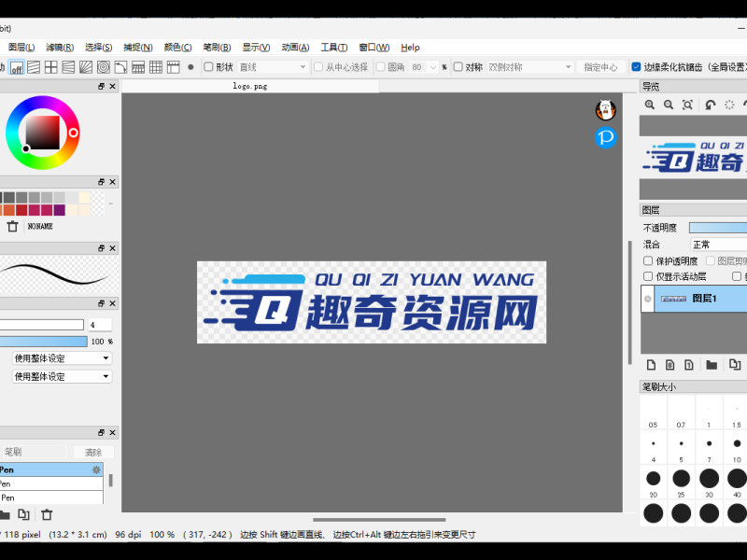Viewport: 747px width, 560px height.
Task: Click the snap setting dot icon
Action: coord(190,67)
